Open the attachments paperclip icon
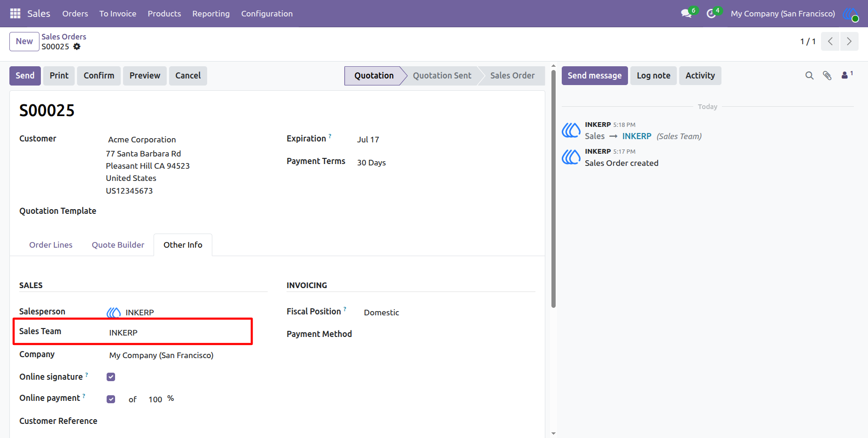 coord(827,76)
